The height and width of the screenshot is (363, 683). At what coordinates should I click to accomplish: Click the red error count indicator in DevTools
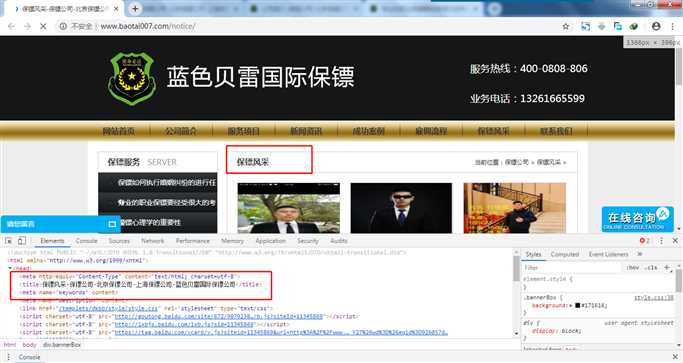click(645, 241)
